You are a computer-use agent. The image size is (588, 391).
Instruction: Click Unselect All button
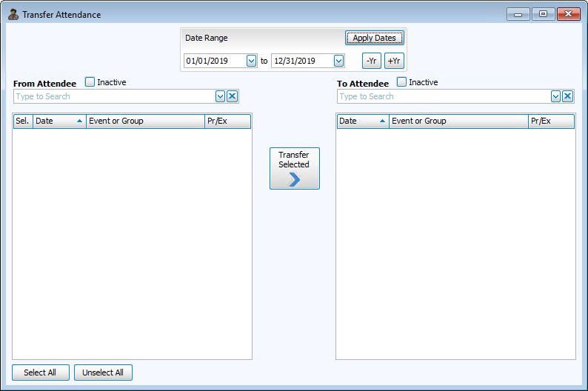pos(103,372)
